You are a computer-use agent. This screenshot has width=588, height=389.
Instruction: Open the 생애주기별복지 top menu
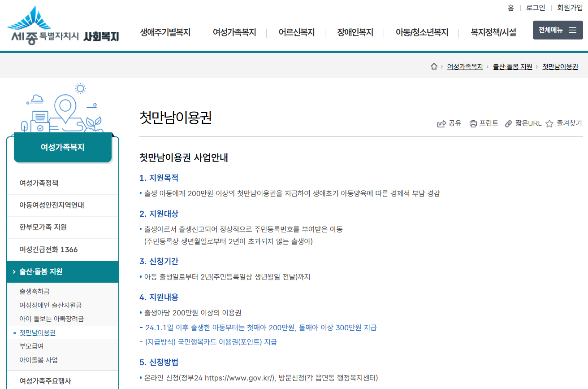click(x=165, y=32)
